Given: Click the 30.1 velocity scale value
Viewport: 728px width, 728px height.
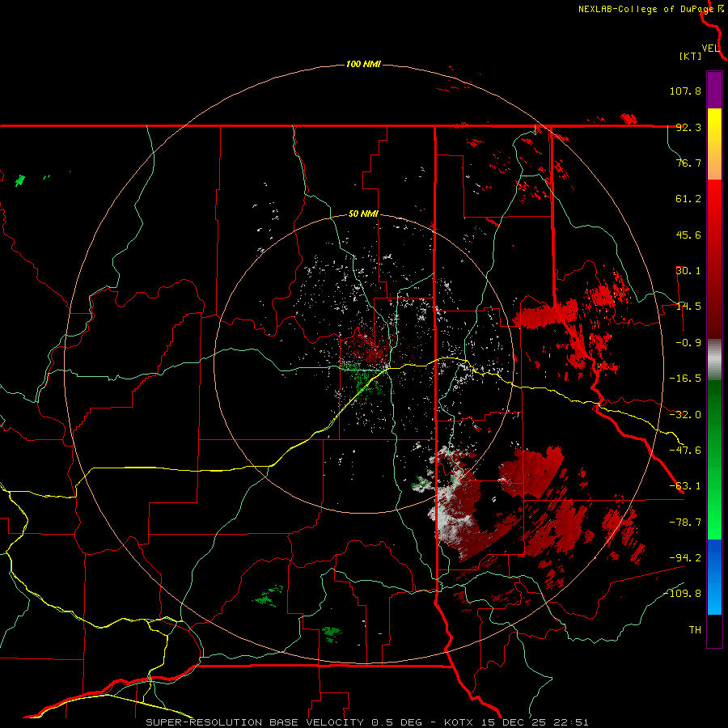Looking at the screenshot, I should [688, 271].
